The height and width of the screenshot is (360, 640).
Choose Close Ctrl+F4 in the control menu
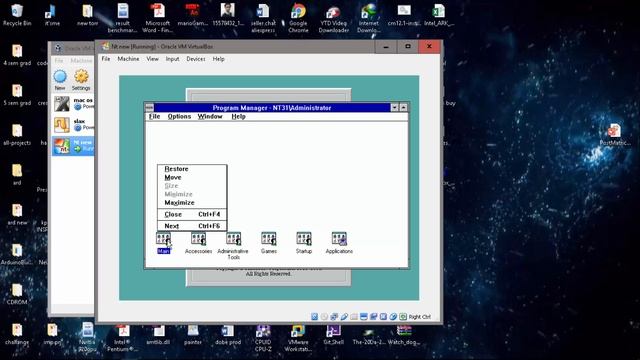pyautogui.click(x=192, y=214)
